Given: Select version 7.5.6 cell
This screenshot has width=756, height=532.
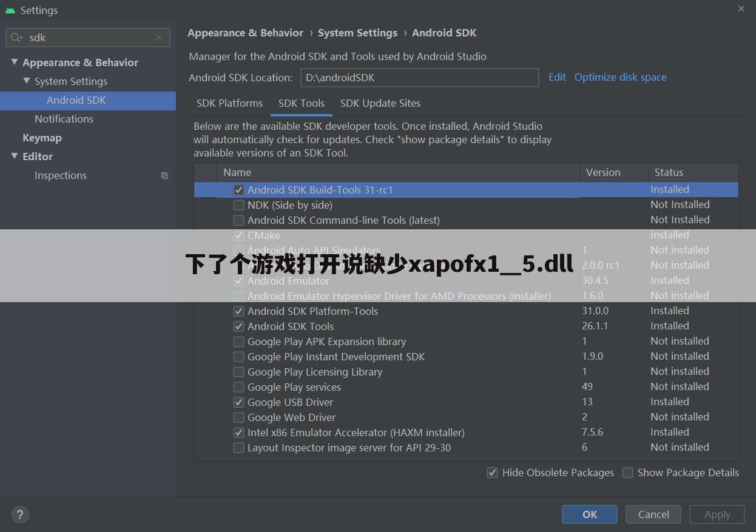Looking at the screenshot, I should (593, 432).
